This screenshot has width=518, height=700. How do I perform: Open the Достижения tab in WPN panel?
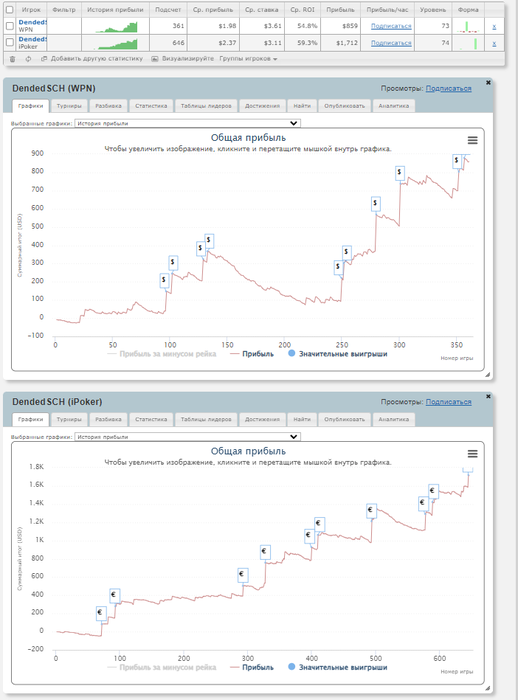tap(262, 106)
